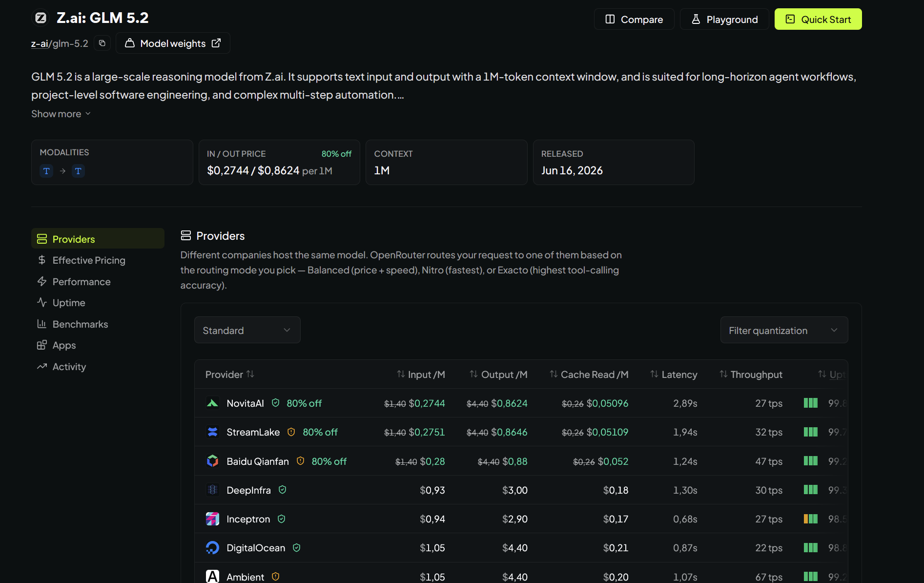Click the NovitaAI green shield icon
The width and height of the screenshot is (924, 583).
[275, 403]
